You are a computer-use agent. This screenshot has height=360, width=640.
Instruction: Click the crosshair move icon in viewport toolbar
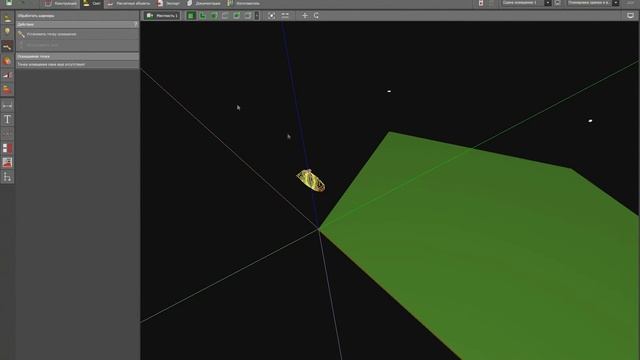click(x=304, y=16)
